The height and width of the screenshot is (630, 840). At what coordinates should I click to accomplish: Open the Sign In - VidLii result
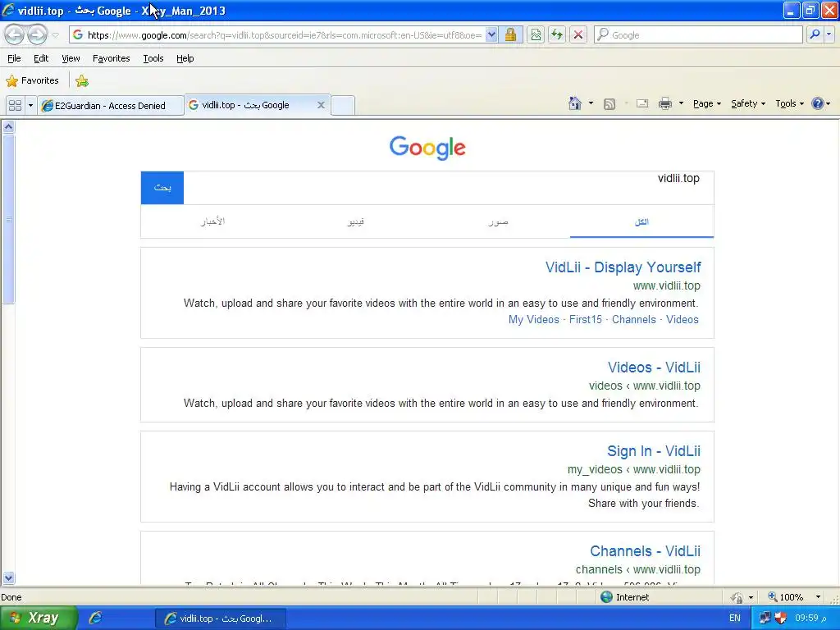coord(654,451)
